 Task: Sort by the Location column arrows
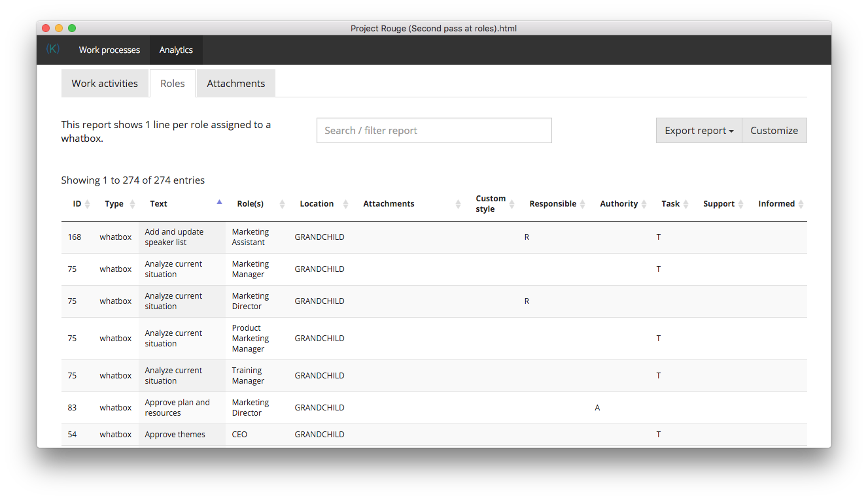pyautogui.click(x=345, y=204)
